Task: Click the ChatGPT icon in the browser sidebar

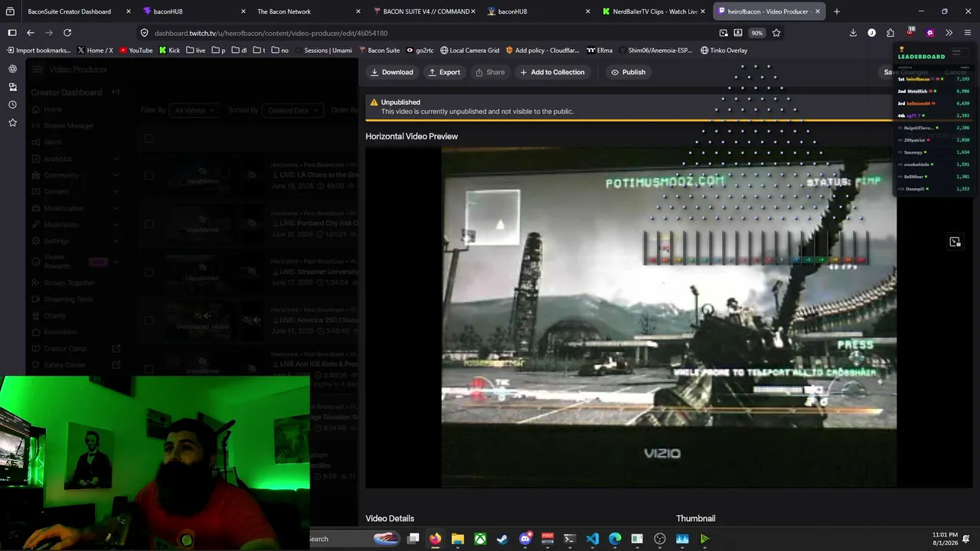Action: pyautogui.click(x=12, y=69)
